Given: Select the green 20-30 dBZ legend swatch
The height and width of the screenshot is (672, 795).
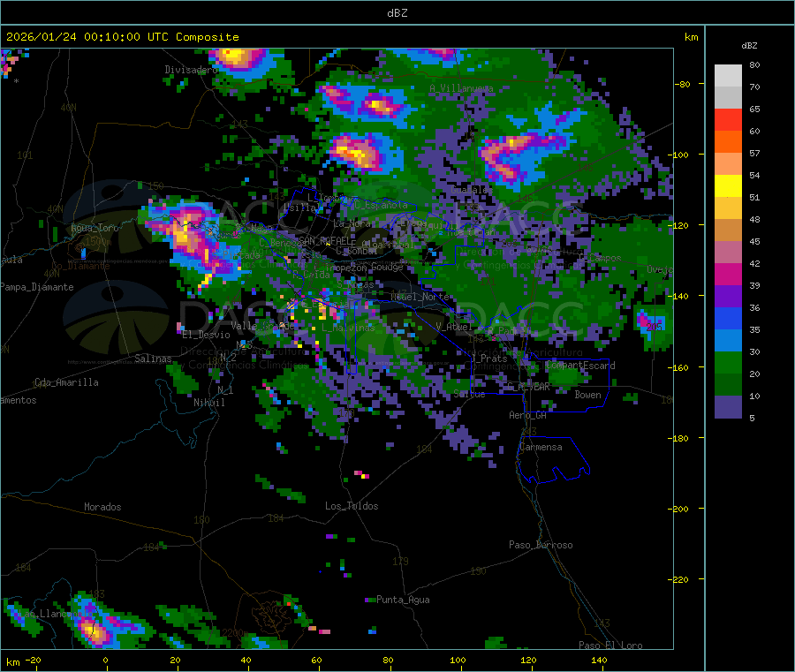Looking at the screenshot, I should [728, 362].
